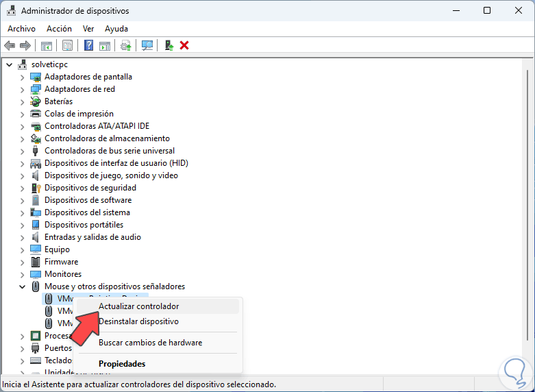The height and width of the screenshot is (392, 535).
Task: Select the Monitores label
Action: tap(63, 274)
